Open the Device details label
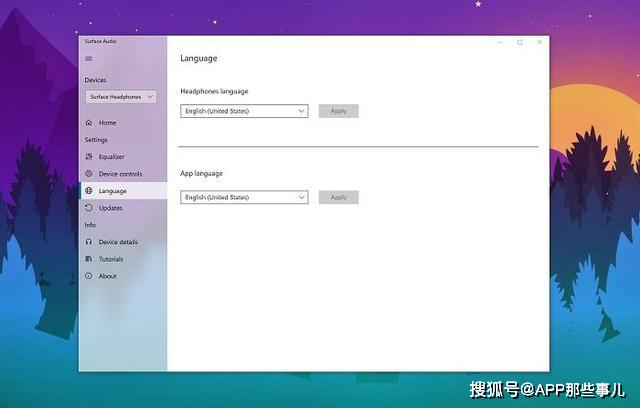This screenshot has width=640, height=408. [118, 242]
